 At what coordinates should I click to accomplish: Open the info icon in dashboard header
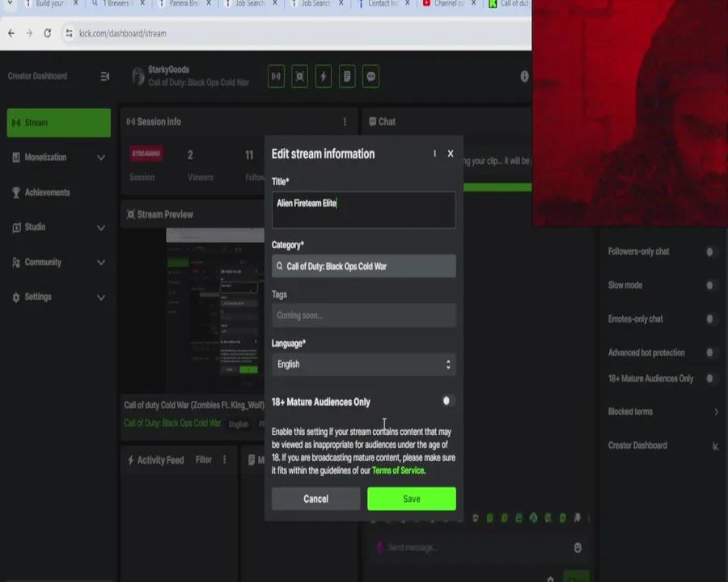pyautogui.click(x=524, y=77)
